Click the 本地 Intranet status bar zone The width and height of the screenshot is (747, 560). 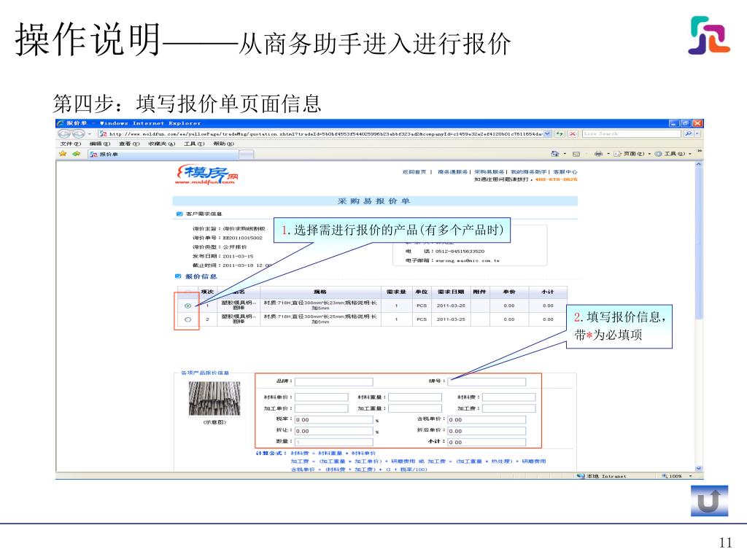tap(601, 476)
